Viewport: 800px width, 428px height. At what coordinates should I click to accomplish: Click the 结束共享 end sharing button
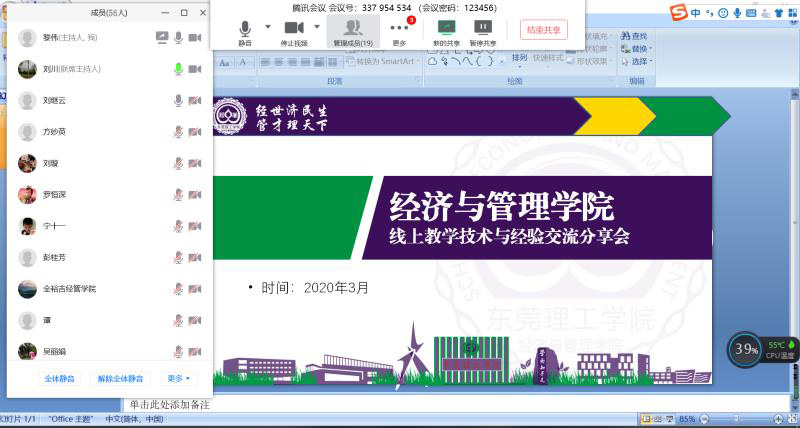(x=541, y=30)
